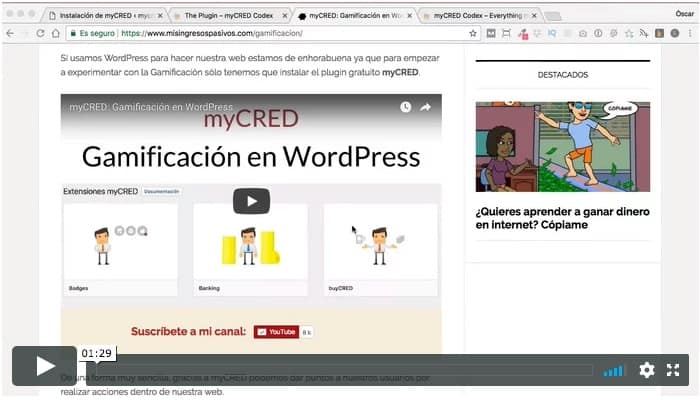Open ¿Quieres aprender a ganar dinero article link

[562, 218]
